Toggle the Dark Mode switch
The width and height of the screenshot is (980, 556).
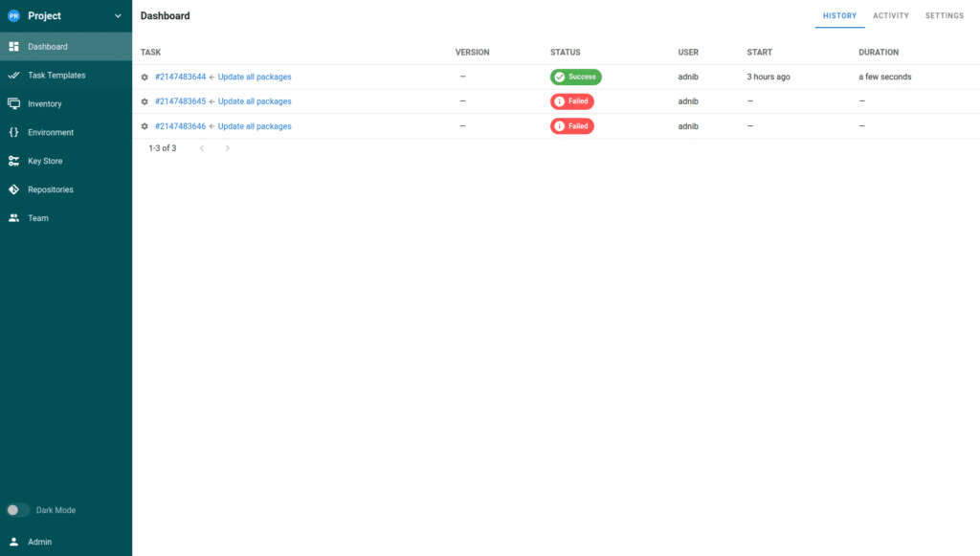[18, 510]
